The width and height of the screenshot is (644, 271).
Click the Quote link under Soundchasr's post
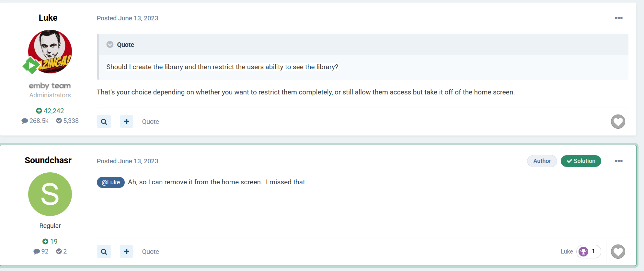click(x=150, y=252)
